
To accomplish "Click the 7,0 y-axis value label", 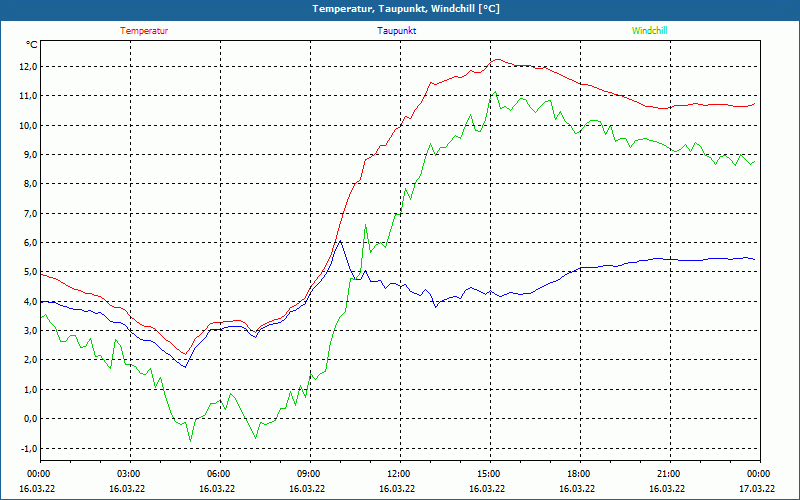I will (x=27, y=214).
